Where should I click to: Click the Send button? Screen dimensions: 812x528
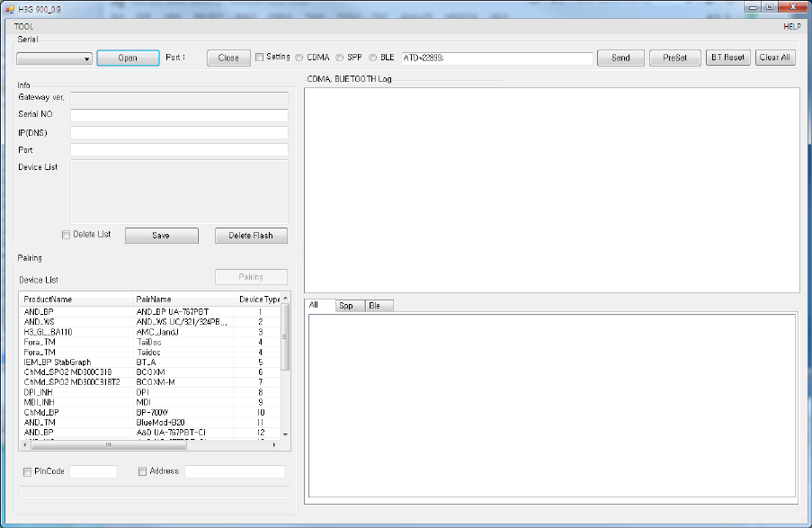[620, 58]
